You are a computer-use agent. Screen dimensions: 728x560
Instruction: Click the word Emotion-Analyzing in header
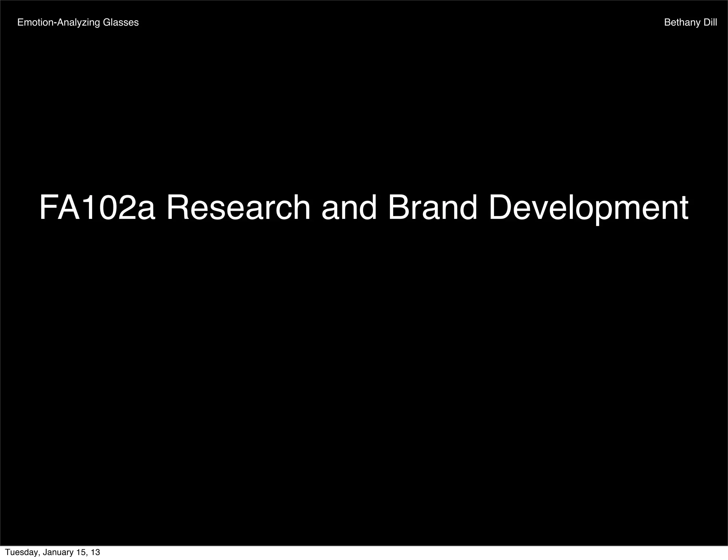click(59, 23)
